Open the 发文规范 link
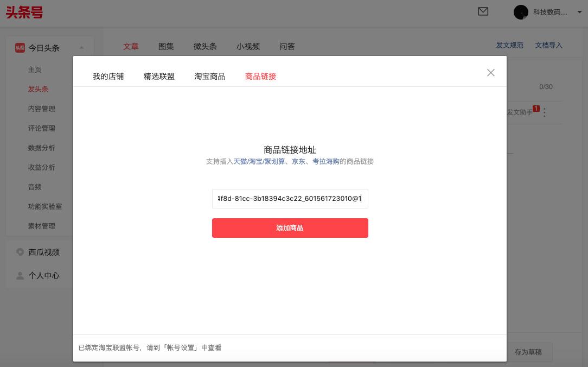This screenshot has height=367, width=588. pyautogui.click(x=510, y=46)
